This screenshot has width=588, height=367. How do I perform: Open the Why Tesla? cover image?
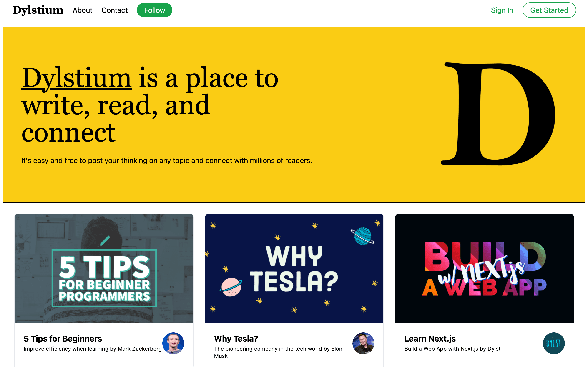[294, 268]
